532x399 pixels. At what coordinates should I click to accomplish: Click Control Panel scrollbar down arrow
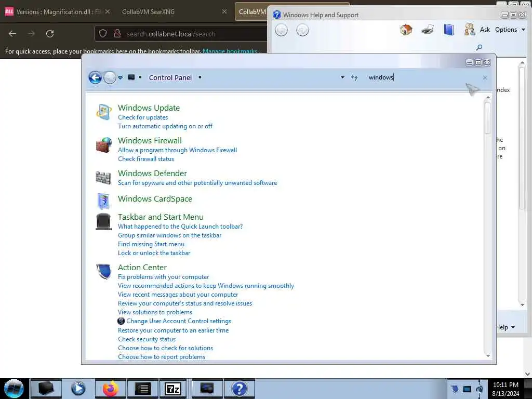click(488, 355)
